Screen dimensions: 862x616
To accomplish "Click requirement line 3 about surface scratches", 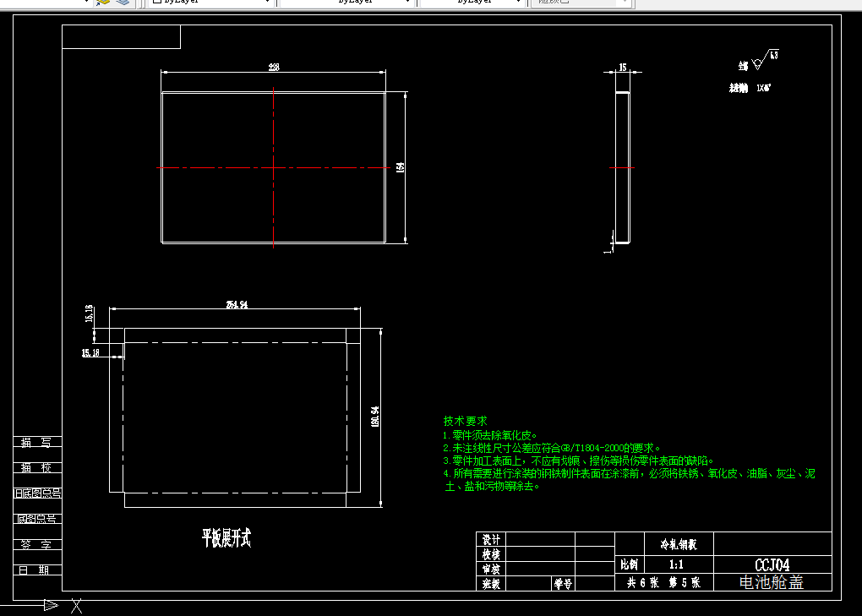I will point(578,461).
